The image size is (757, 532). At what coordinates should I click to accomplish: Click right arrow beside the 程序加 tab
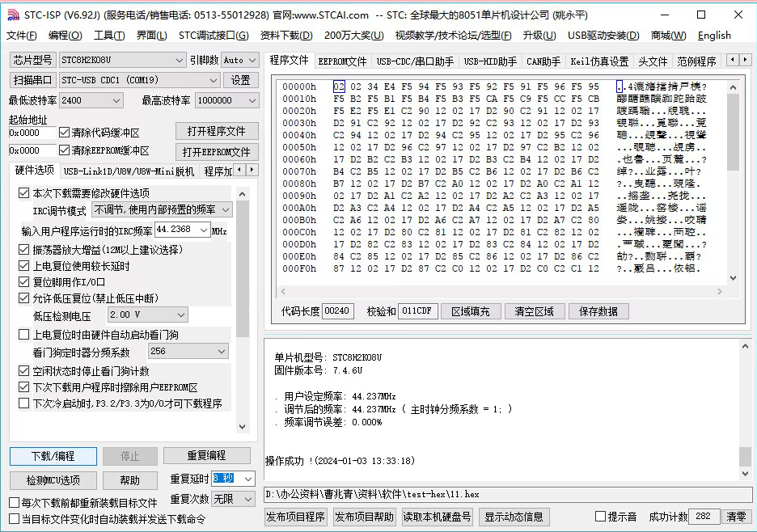(252, 170)
